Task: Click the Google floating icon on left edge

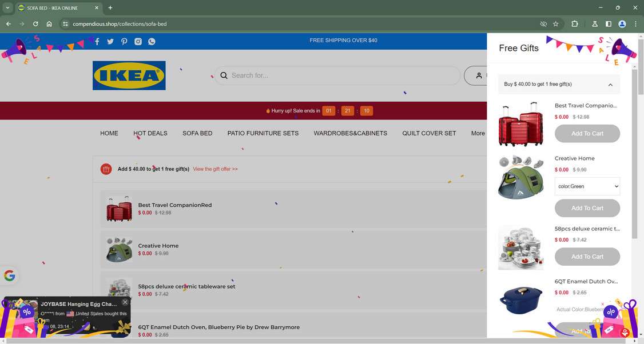Action: (10, 275)
